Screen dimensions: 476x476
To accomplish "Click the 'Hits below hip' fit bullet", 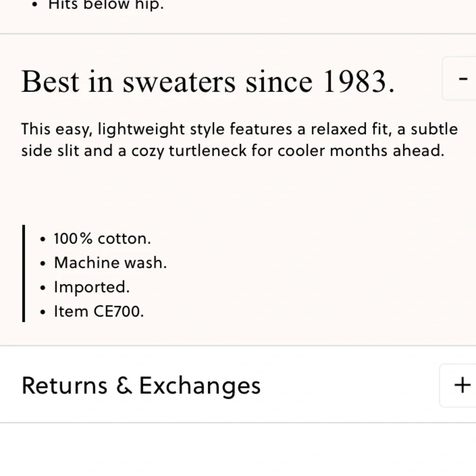I will click(x=105, y=5).
